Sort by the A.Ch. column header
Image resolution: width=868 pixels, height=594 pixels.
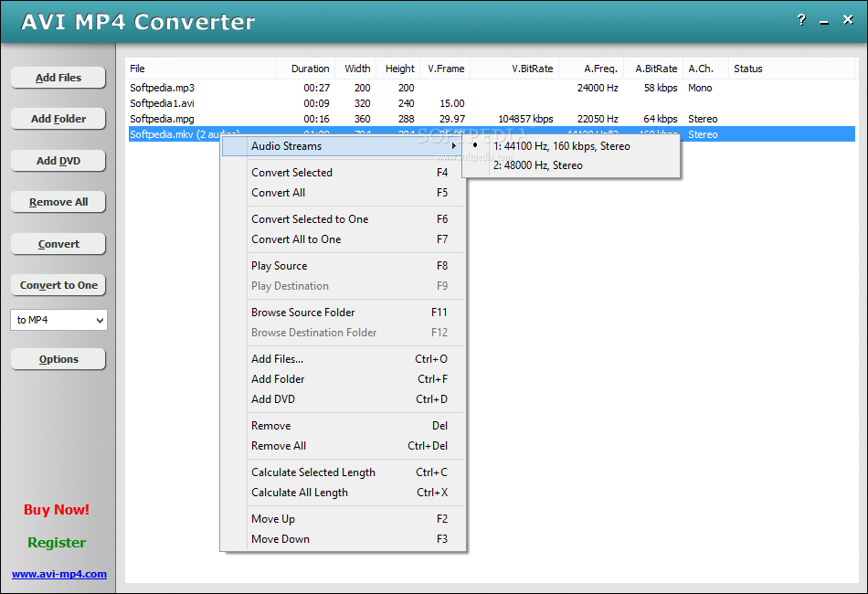pos(705,69)
